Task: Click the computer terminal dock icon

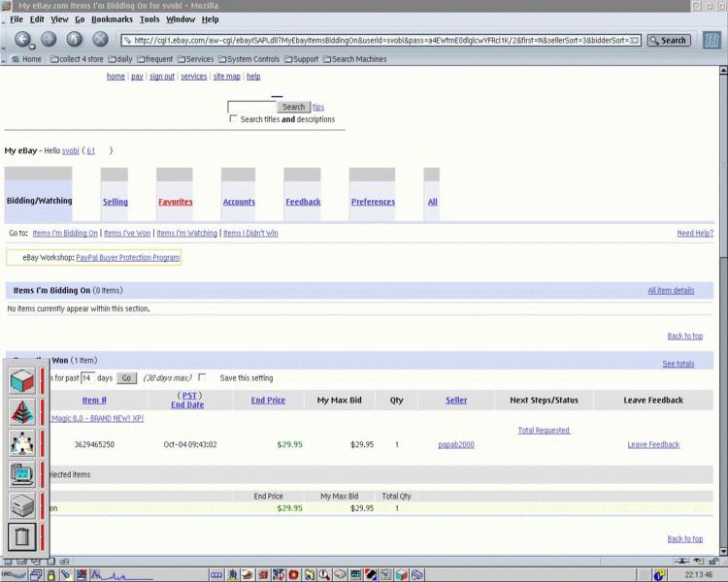Action: [22, 473]
